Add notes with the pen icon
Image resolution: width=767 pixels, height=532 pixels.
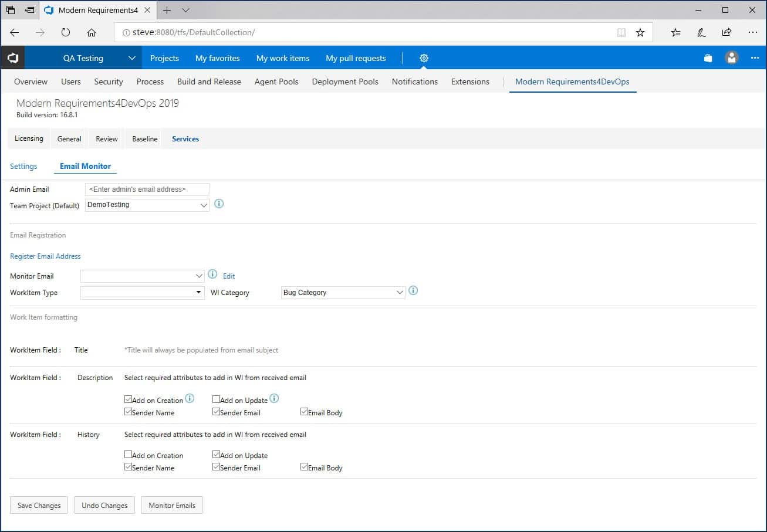click(x=701, y=32)
